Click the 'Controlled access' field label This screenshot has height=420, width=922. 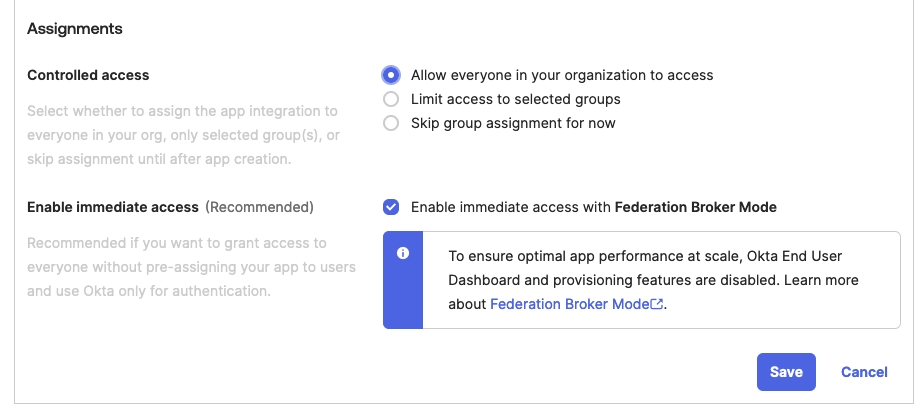[88, 75]
